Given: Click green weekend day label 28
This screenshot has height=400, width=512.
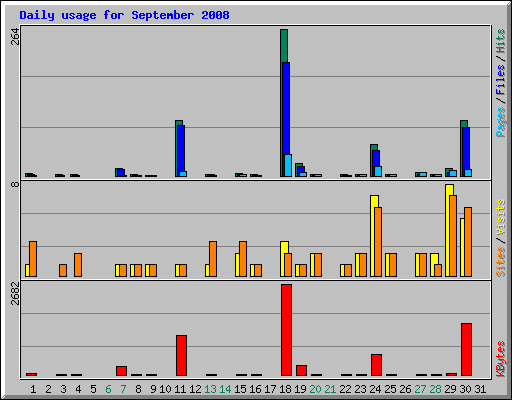Looking at the screenshot, I should click(435, 389).
